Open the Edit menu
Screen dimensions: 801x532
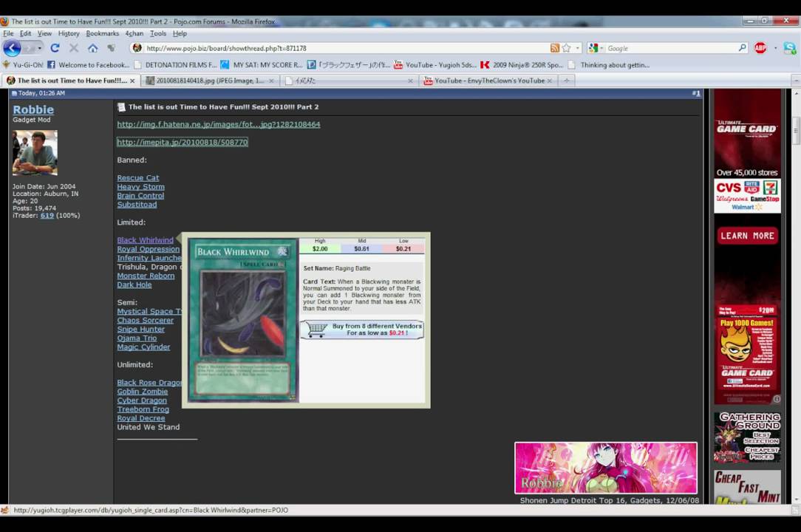click(25, 33)
